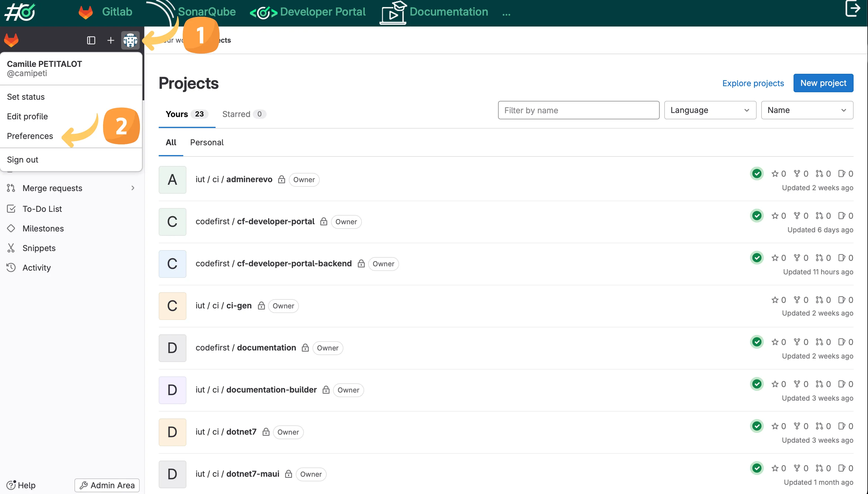This screenshot has height=494, width=868.
Task: Click the To-Do List icon
Action: pyautogui.click(x=11, y=209)
